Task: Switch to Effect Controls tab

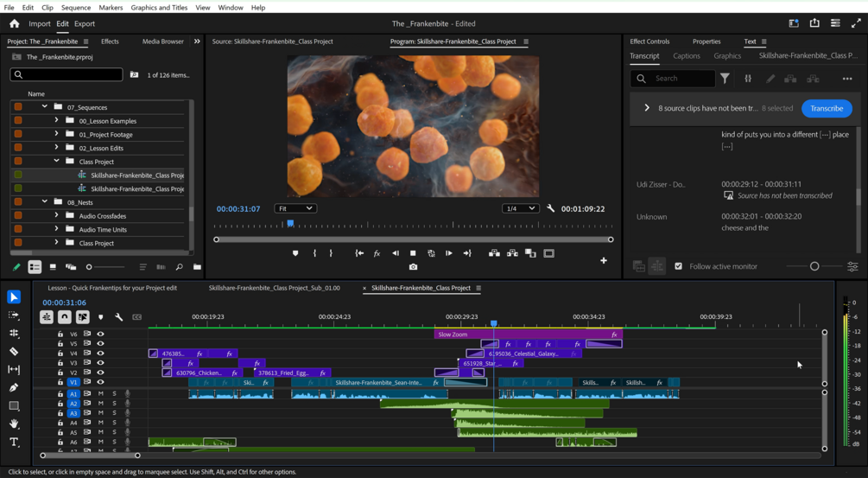Action: tap(649, 41)
